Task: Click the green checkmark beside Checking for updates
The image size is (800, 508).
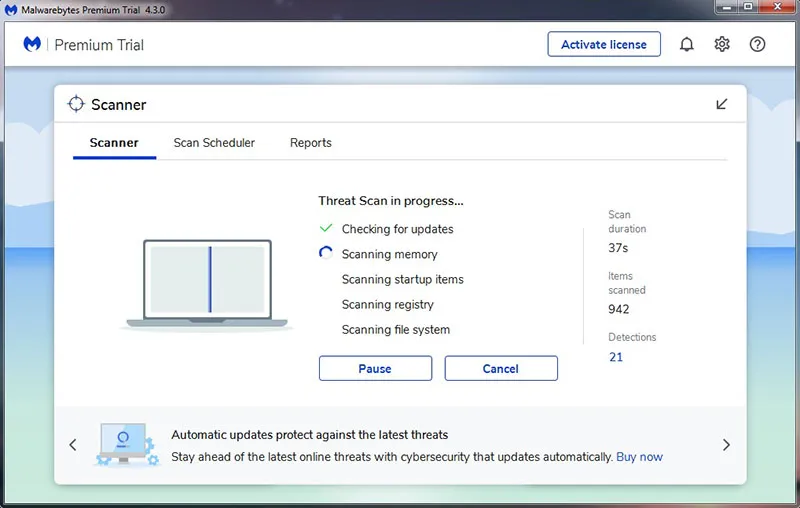Action: [x=326, y=228]
